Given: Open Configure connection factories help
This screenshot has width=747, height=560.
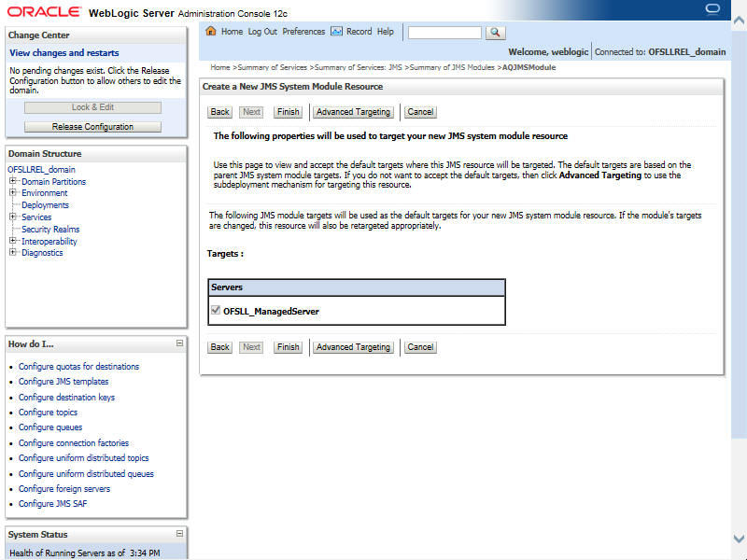Looking at the screenshot, I should pos(74,442).
